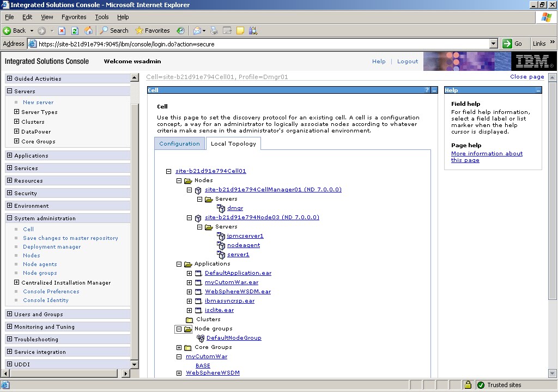Expand Centralized Installation Manager
Image resolution: width=558 pixels, height=392 pixels.
point(16,282)
